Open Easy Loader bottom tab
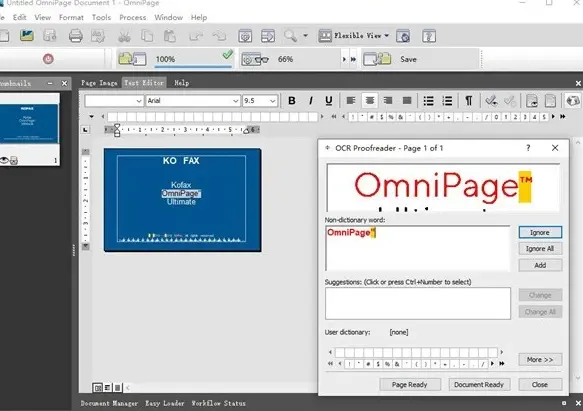 coord(164,403)
